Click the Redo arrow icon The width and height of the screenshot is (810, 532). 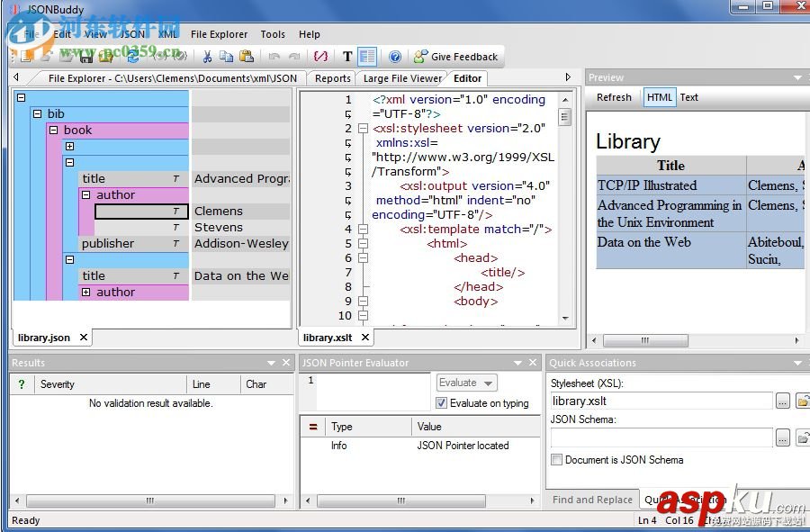click(x=294, y=57)
